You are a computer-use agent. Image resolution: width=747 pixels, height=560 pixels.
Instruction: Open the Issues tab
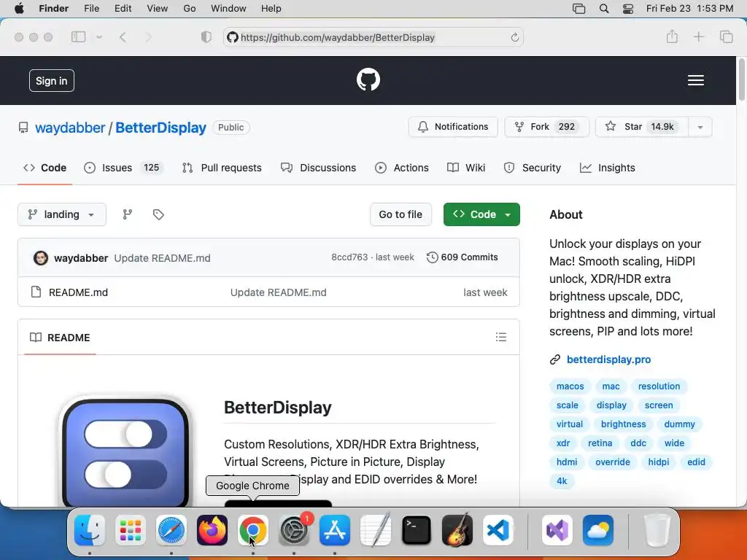click(123, 168)
